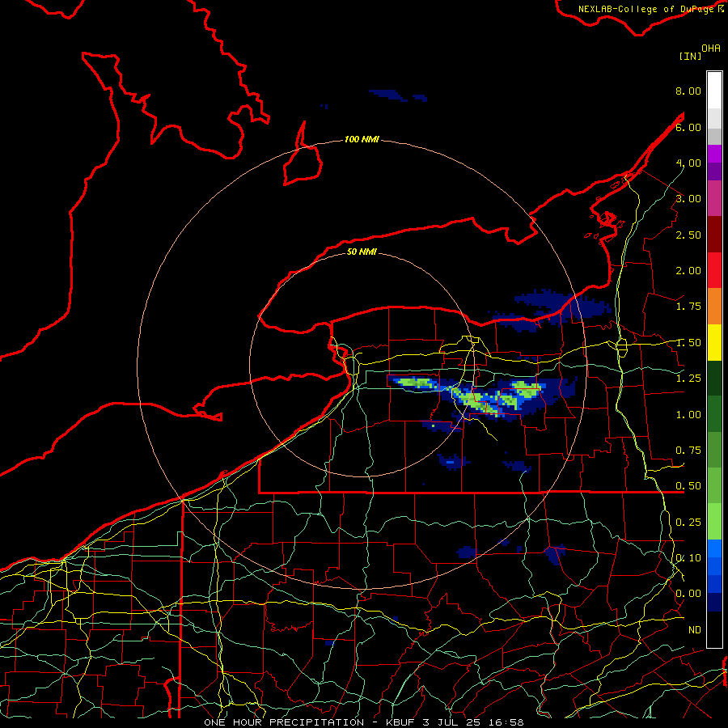The image size is (728, 728).
Task: Select the 0.50 legend value
Action: pos(688,486)
